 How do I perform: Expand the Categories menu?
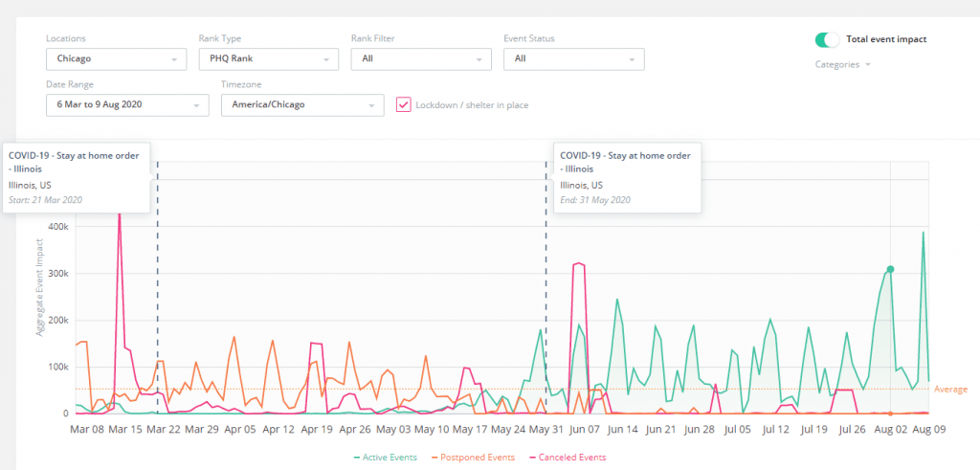(x=842, y=65)
